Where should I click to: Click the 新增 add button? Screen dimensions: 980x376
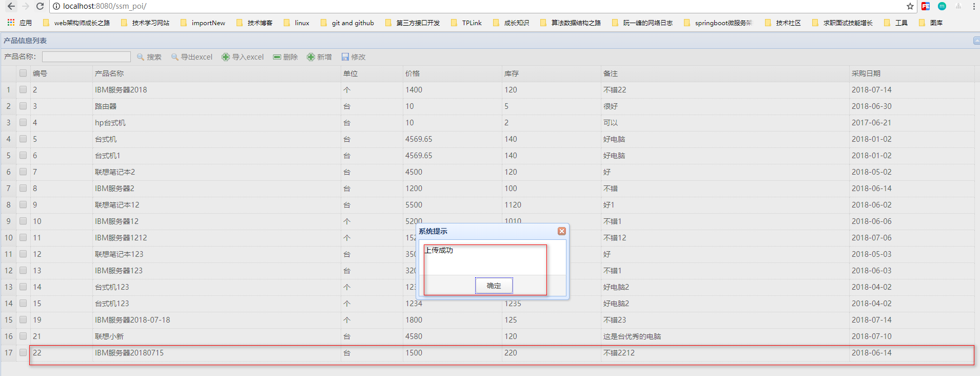coord(319,57)
